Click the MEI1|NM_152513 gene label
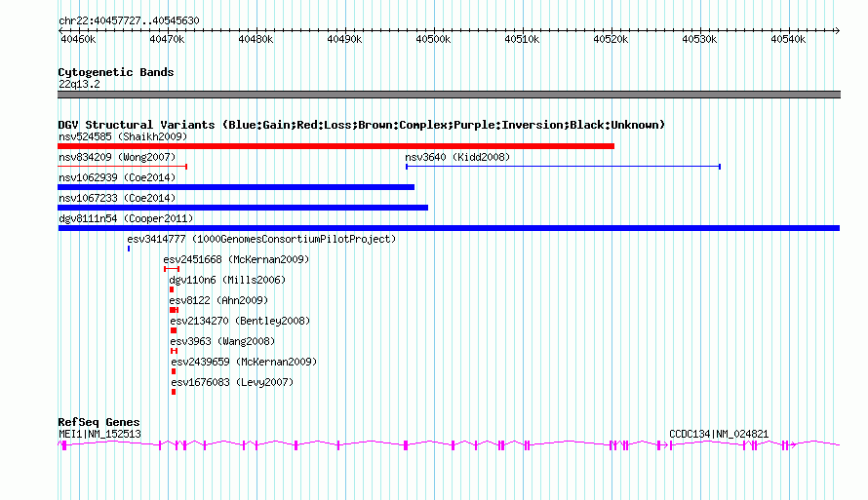This screenshot has height=500, width=868. 99,434
